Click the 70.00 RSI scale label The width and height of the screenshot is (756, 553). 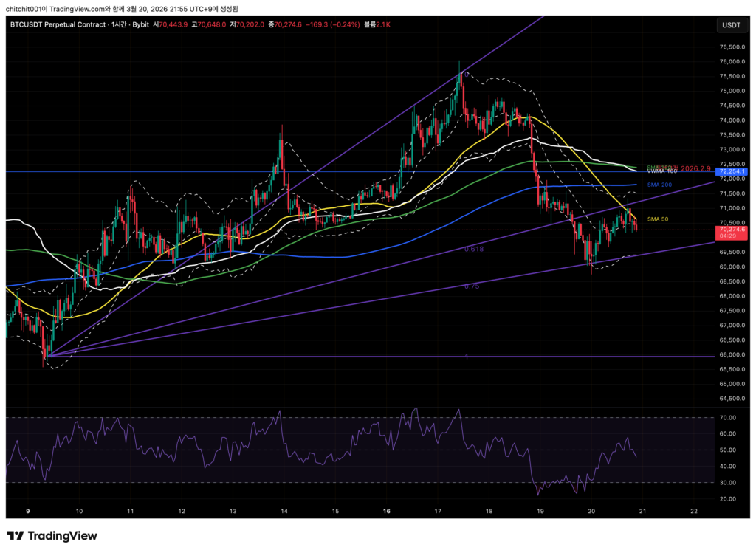[728, 418]
